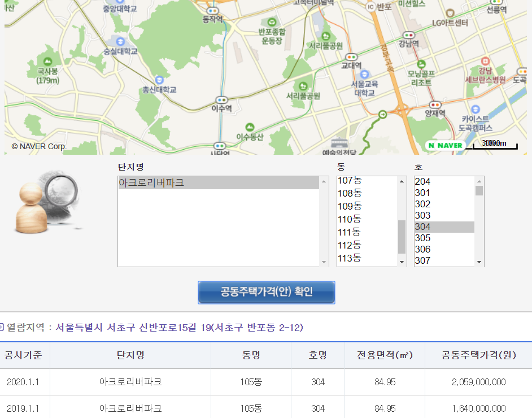Click the 반포종합운동장 park icon

pos(272,23)
